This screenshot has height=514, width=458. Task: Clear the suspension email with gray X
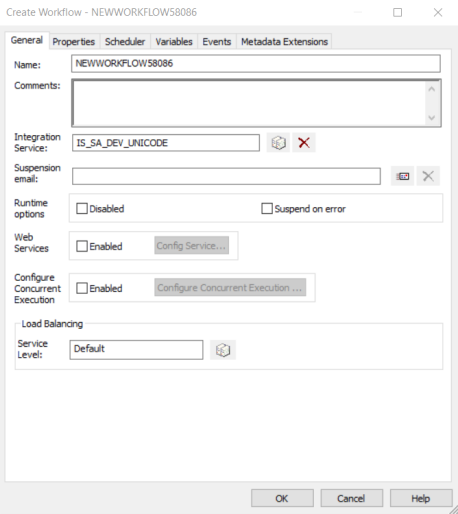point(428,176)
